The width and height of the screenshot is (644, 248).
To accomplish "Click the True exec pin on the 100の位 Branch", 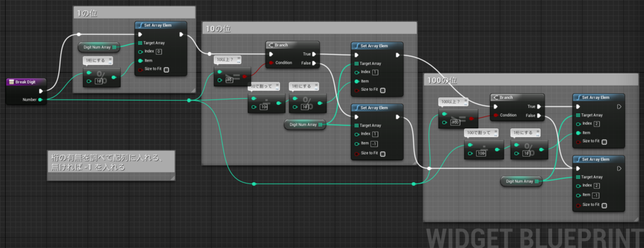I will pyautogui.click(x=539, y=106).
